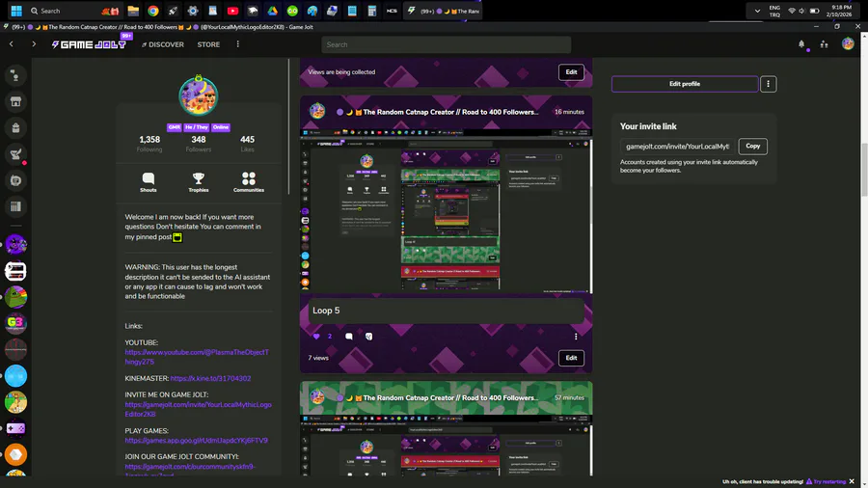Viewport: 868px width, 488px height.
Task: Open the Loop 5 post screenshot image
Action: click(x=447, y=211)
